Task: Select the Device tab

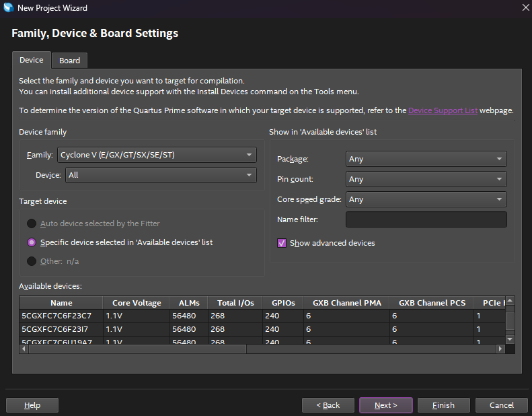Action: (31, 60)
